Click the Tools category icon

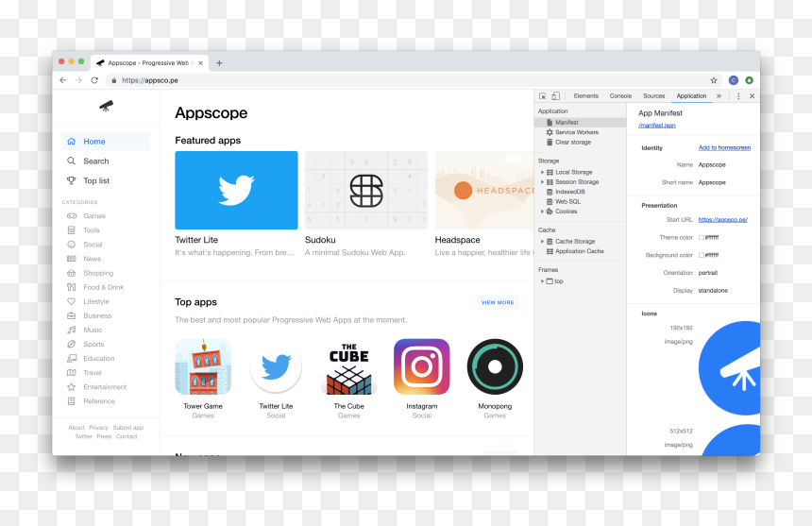72,229
